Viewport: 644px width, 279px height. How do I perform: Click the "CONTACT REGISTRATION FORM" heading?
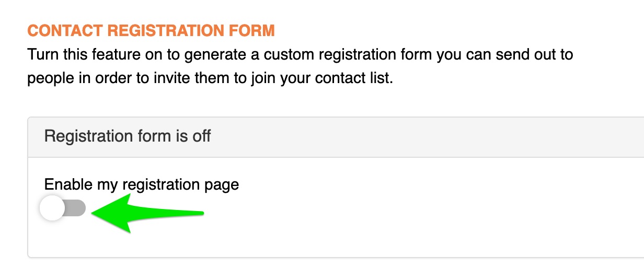151,30
